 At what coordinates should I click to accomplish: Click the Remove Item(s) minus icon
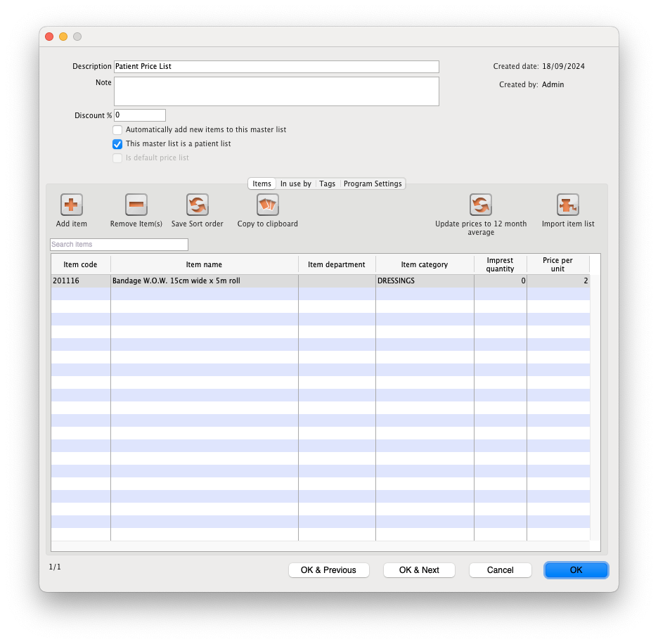[x=136, y=205]
